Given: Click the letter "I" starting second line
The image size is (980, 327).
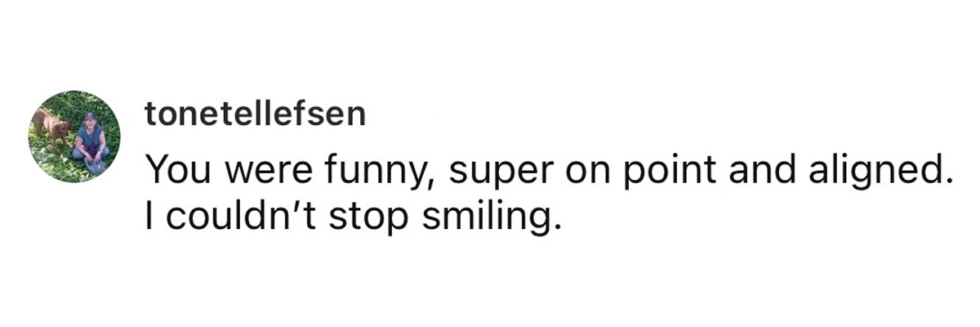Looking at the screenshot, I should tap(152, 217).
